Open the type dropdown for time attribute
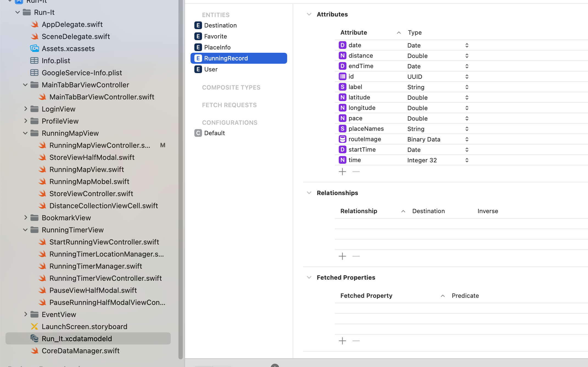Viewport: 588px width, 367px height. tap(467, 160)
